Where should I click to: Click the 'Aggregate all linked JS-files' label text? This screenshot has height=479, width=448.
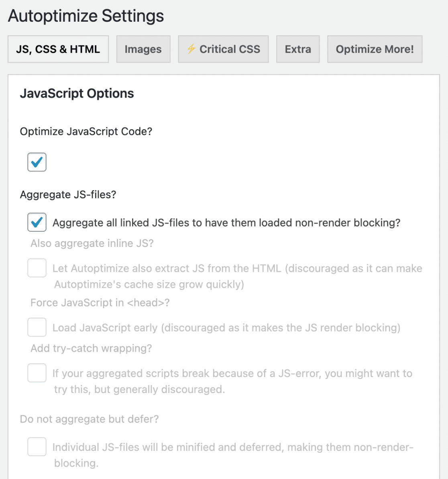pos(226,223)
